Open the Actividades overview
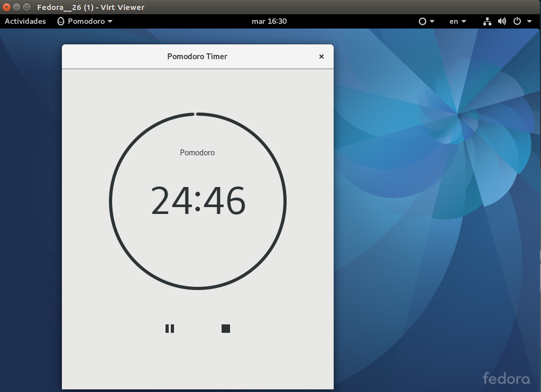Image resolution: width=541 pixels, height=392 pixels. [x=25, y=21]
